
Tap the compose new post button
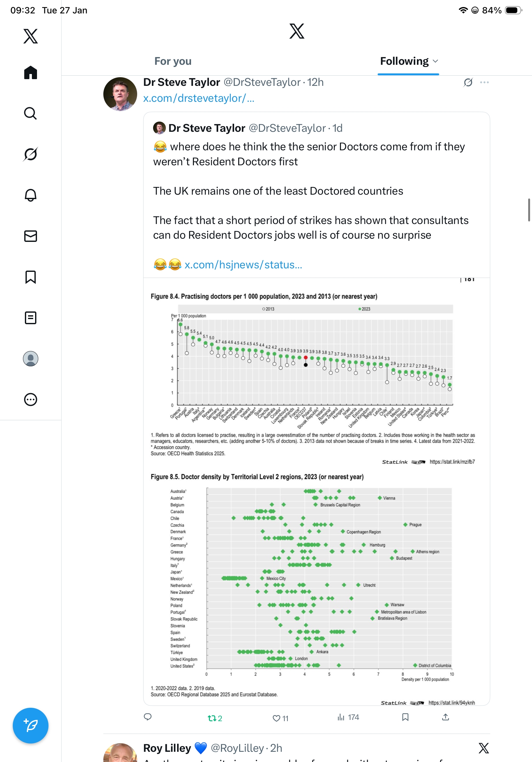coord(31,726)
